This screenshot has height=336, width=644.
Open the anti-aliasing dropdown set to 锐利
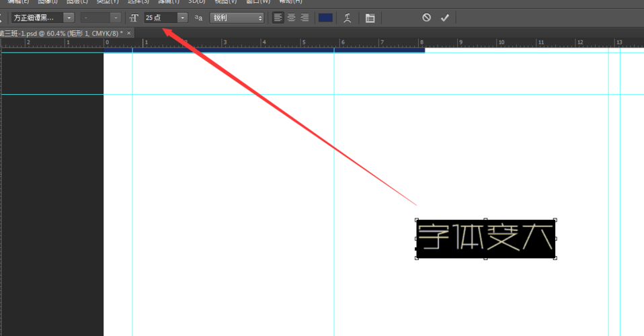[x=237, y=17]
